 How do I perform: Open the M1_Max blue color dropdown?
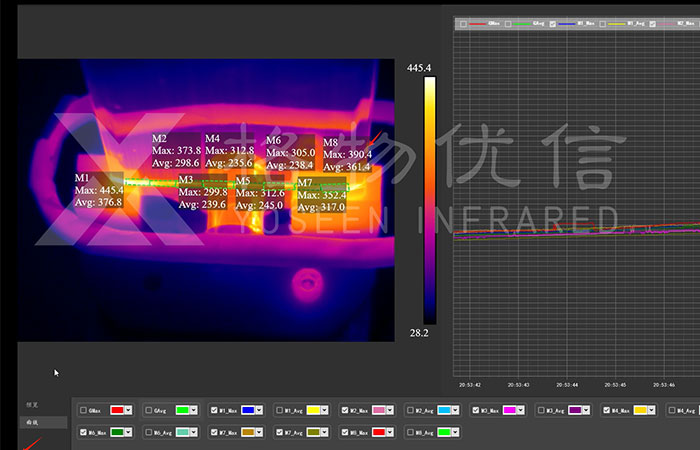(x=259, y=410)
